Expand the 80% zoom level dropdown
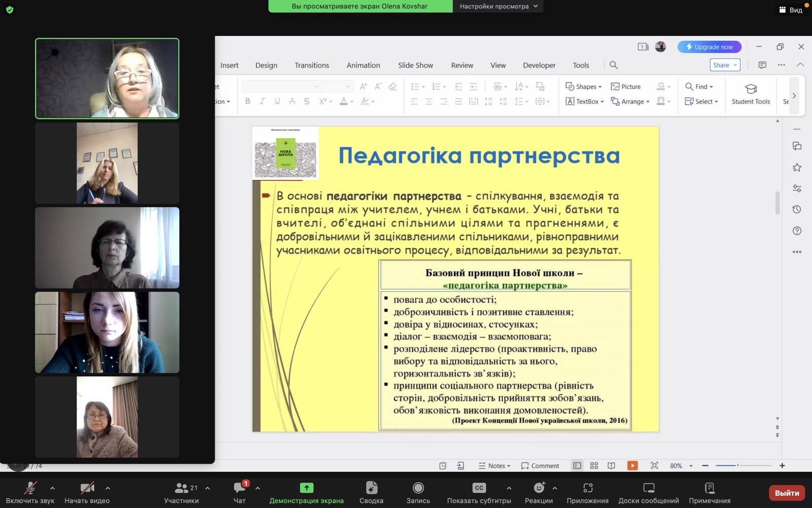Screen dimensions: 812x508 click(x=690, y=466)
